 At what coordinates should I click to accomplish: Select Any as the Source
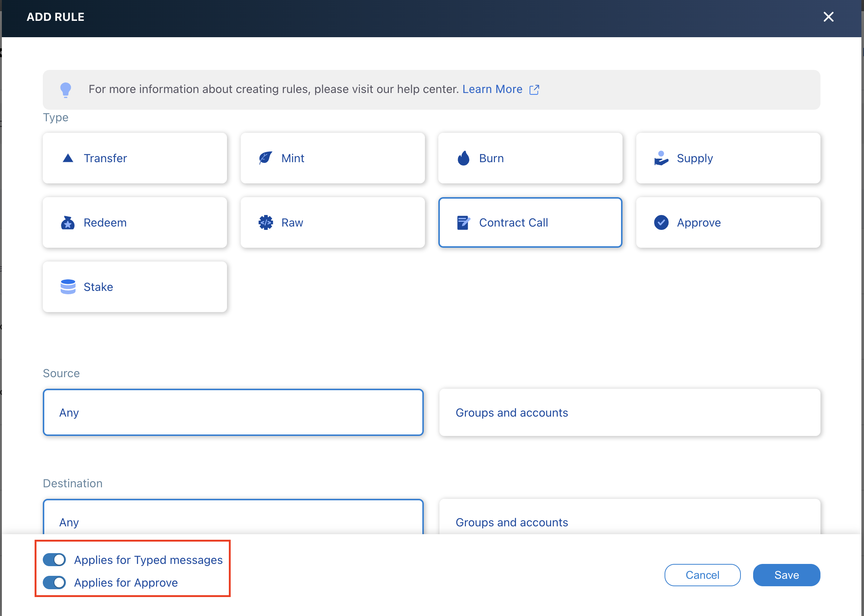(233, 412)
